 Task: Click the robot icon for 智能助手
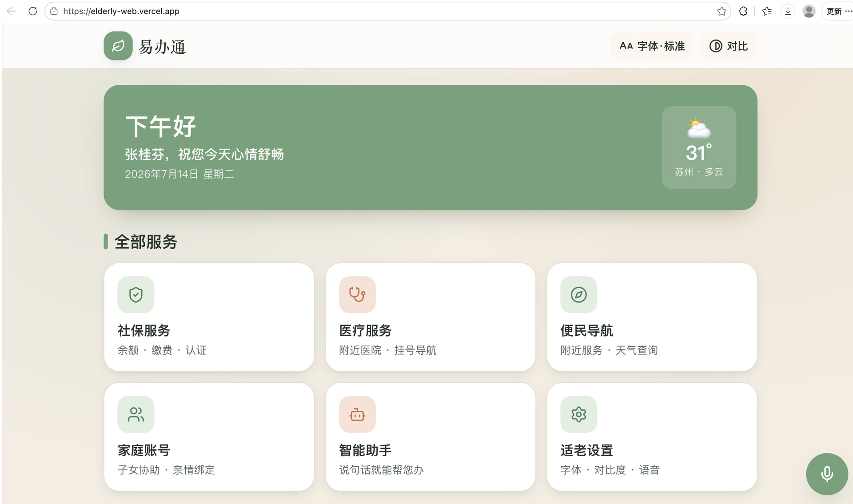tap(357, 414)
